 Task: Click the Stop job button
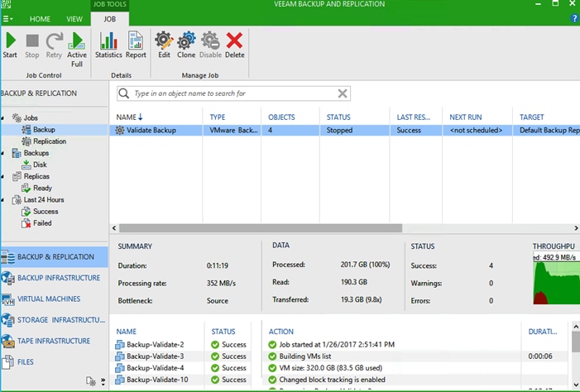point(31,45)
